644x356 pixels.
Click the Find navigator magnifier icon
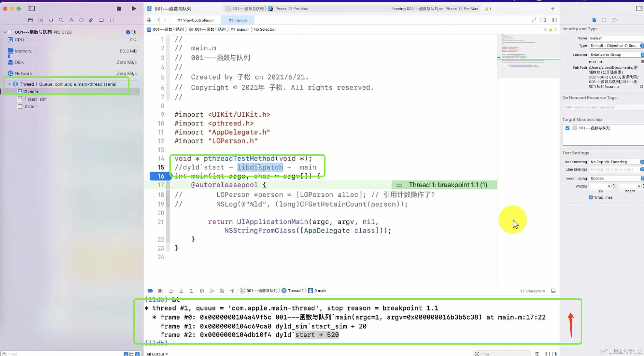(x=61, y=20)
